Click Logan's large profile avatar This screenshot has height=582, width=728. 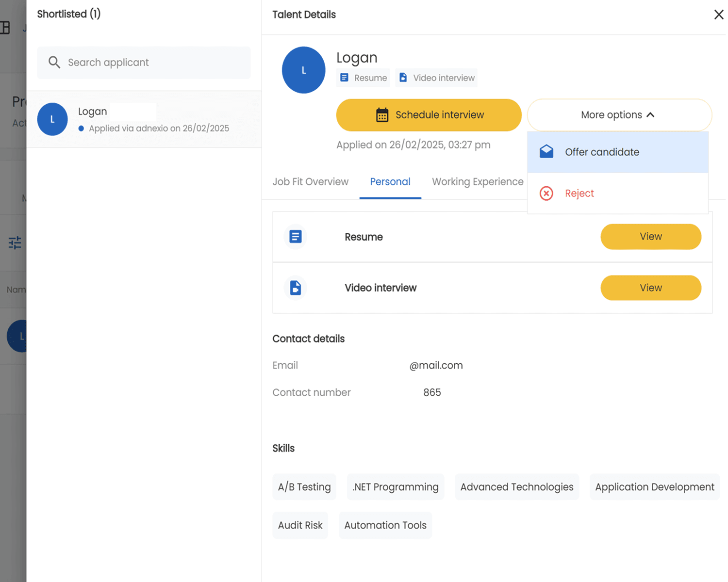(303, 70)
